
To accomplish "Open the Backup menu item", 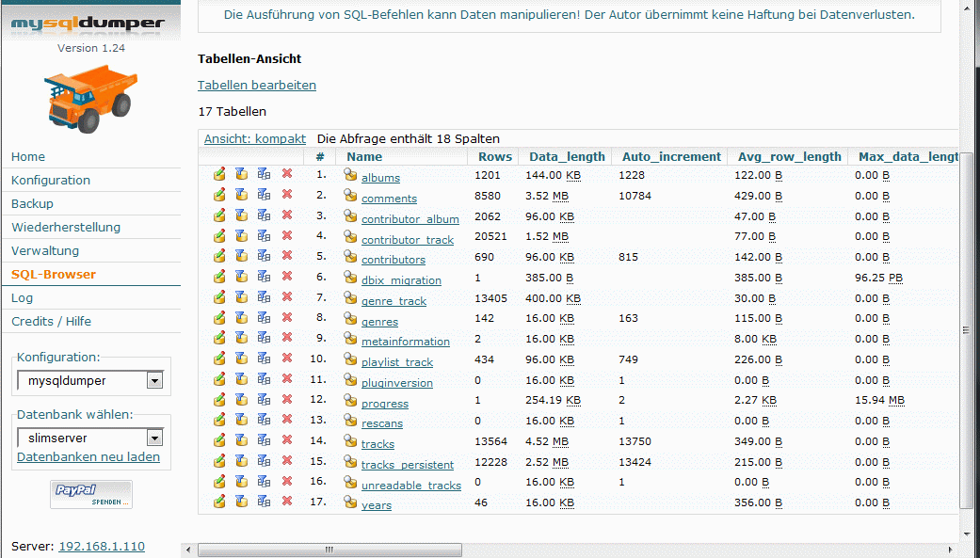I will (x=32, y=204).
